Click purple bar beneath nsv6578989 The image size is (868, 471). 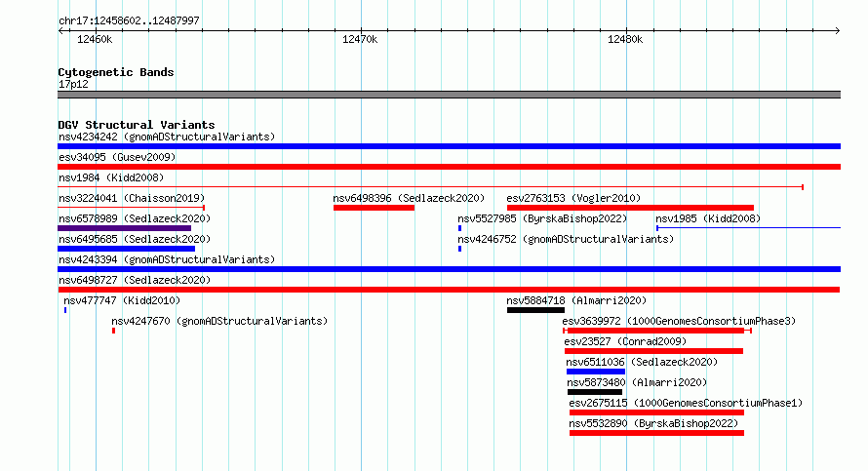click(125, 228)
